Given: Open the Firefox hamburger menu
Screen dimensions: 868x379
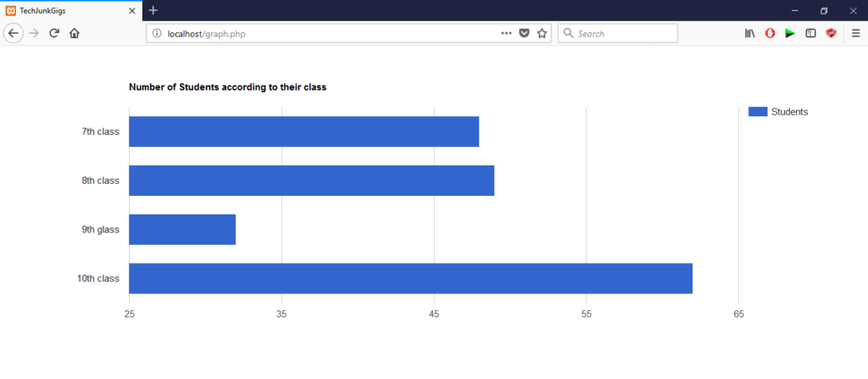Looking at the screenshot, I should (856, 33).
